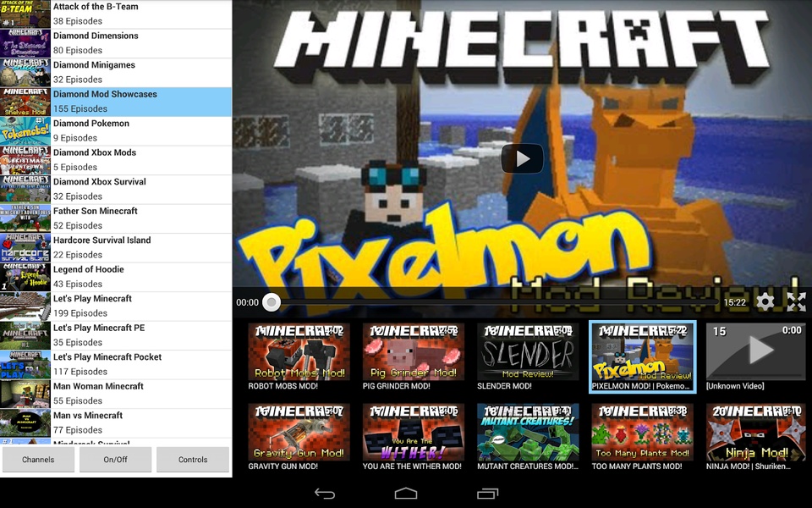This screenshot has height=508, width=812.
Task: Select Diamond Pokemon playlist row
Action: tap(116, 130)
